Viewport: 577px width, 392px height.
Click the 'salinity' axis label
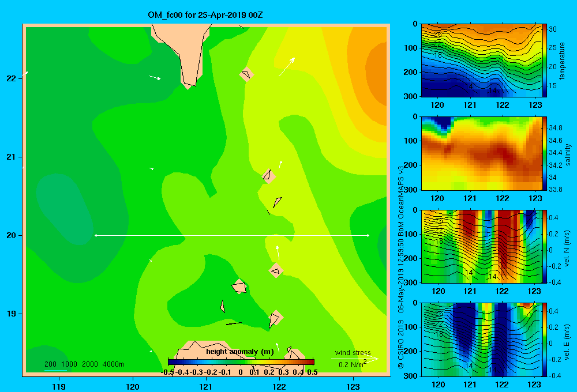(568, 154)
